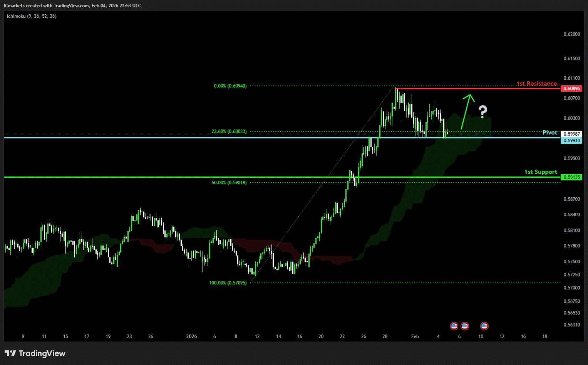Image resolution: width=588 pixels, height=365 pixels.
Task: Click the middle US flag event icon
Action: pyautogui.click(x=465, y=326)
